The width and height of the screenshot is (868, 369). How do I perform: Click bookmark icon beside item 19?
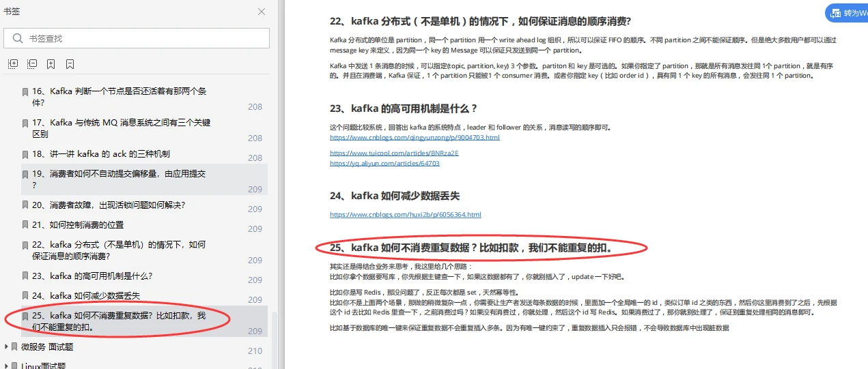click(x=25, y=174)
